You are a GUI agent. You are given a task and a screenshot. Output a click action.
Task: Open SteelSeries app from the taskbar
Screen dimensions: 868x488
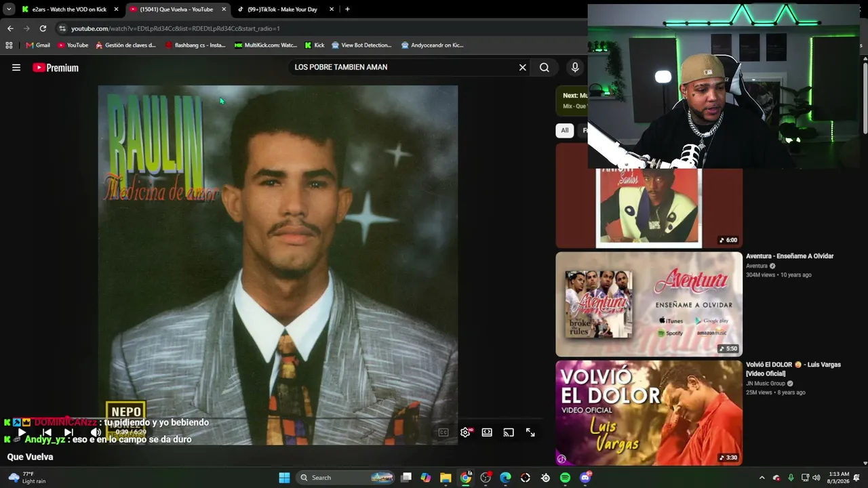545,478
